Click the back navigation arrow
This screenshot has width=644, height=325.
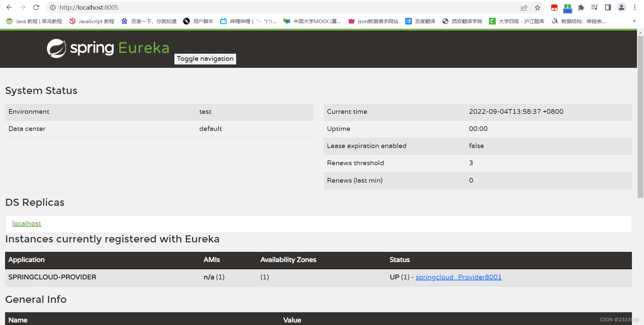(x=9, y=7)
